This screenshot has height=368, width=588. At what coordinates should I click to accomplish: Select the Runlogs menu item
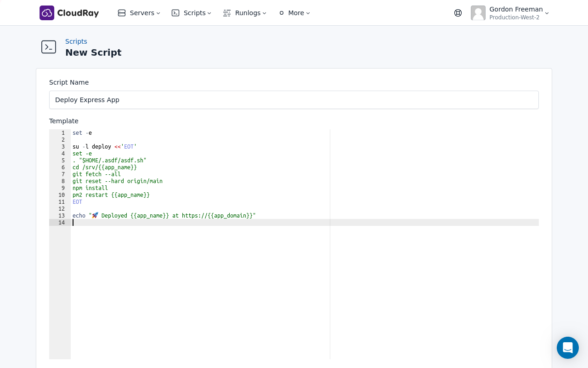pyautogui.click(x=248, y=13)
